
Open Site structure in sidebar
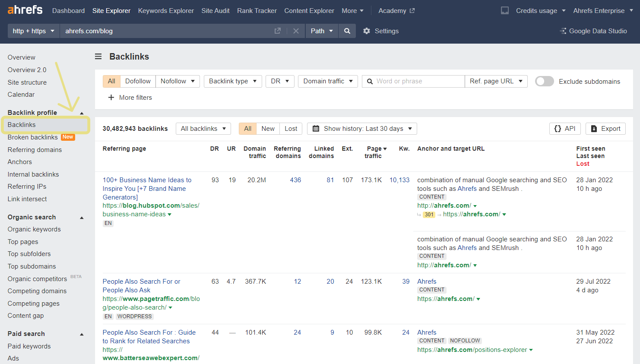27,82
